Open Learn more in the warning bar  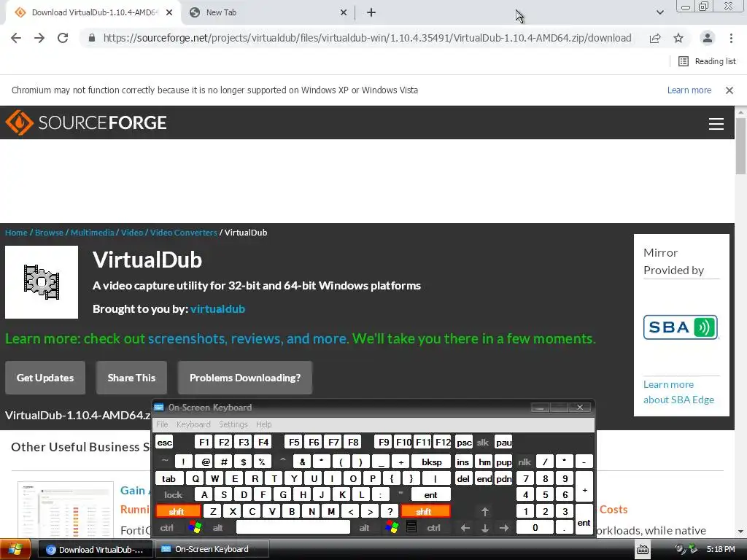tap(689, 90)
